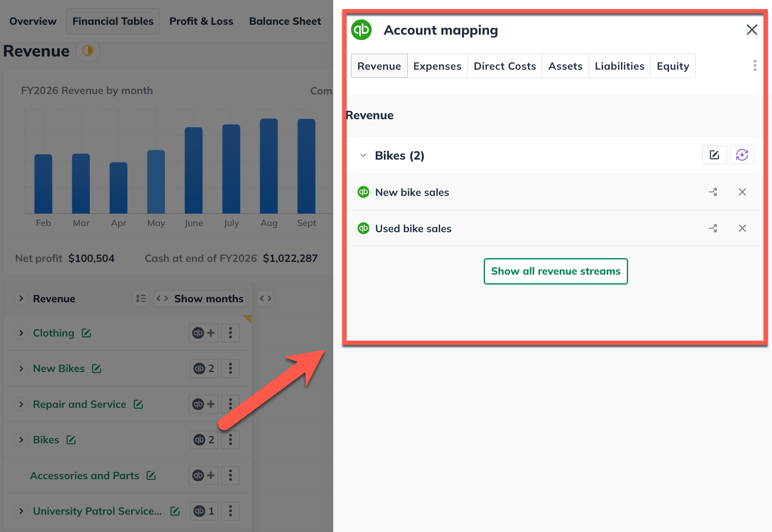772x532 pixels.
Task: Go to the Overview tab
Action: [x=33, y=21]
